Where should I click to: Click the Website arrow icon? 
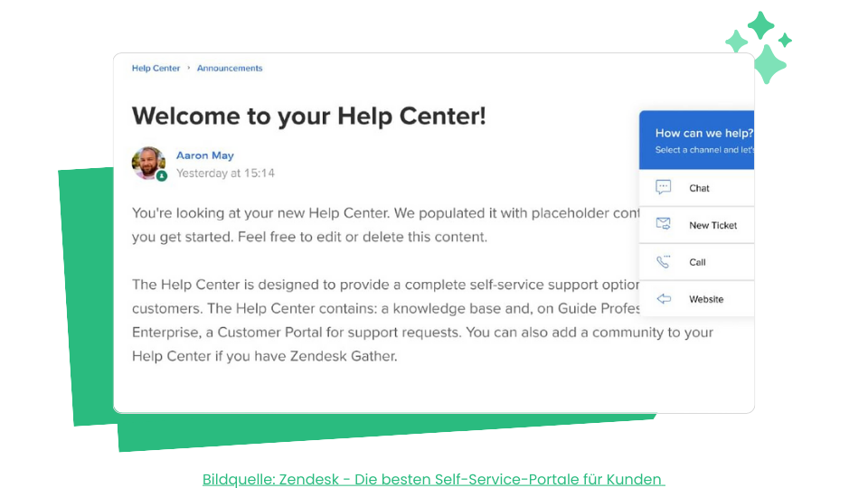[664, 299]
